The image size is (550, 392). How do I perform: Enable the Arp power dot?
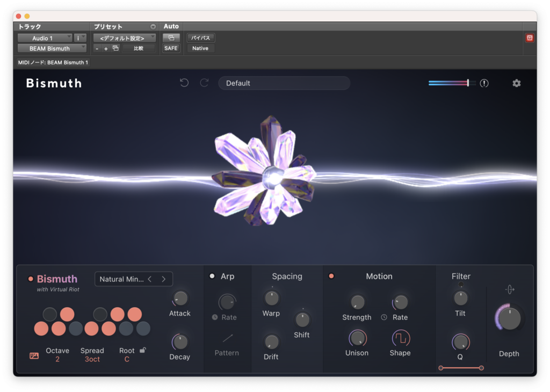coord(212,276)
